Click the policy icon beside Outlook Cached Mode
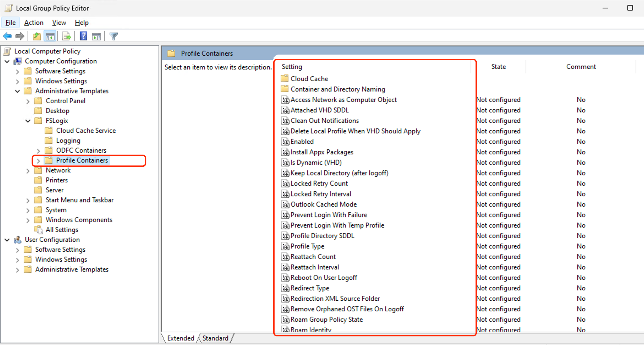The image size is (644, 345). (x=285, y=204)
